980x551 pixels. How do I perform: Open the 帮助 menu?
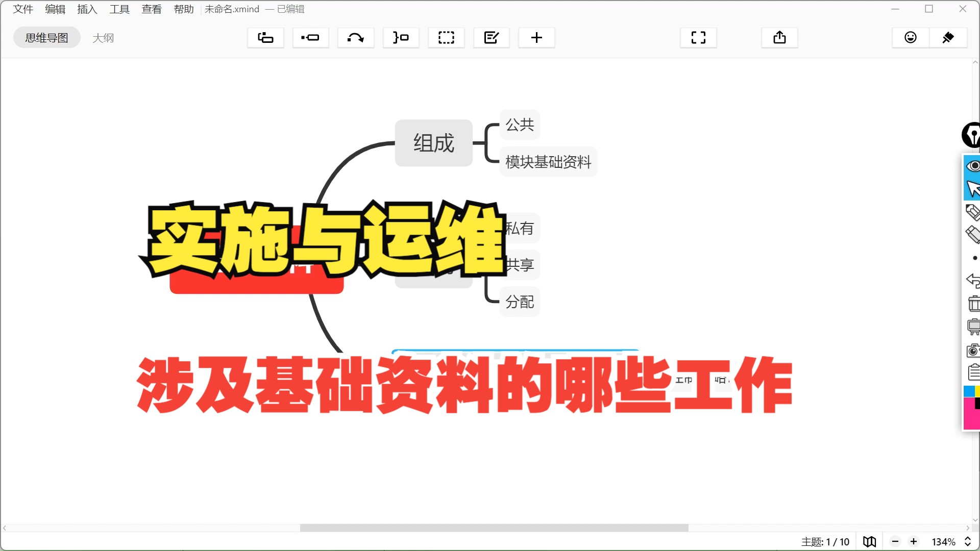tap(184, 9)
